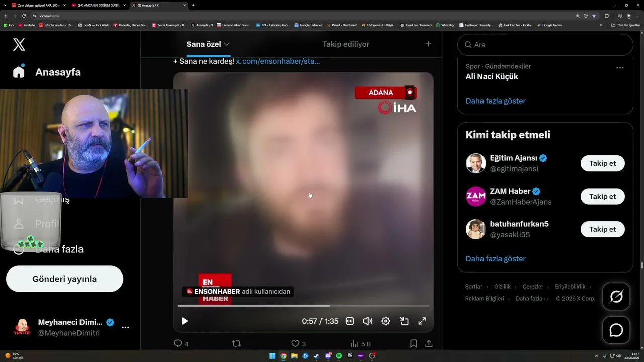The height and width of the screenshot is (362, 644).
Task: Click the x.com/home address bar
Action: (x=302, y=16)
